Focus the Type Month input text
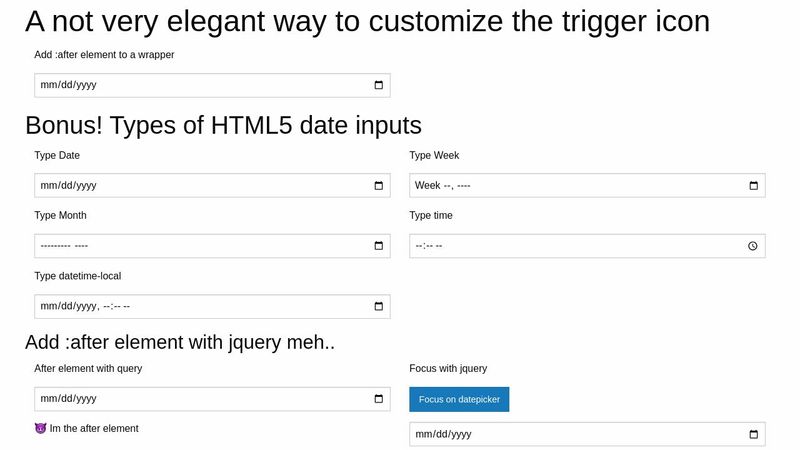The image size is (800, 450). (x=212, y=246)
